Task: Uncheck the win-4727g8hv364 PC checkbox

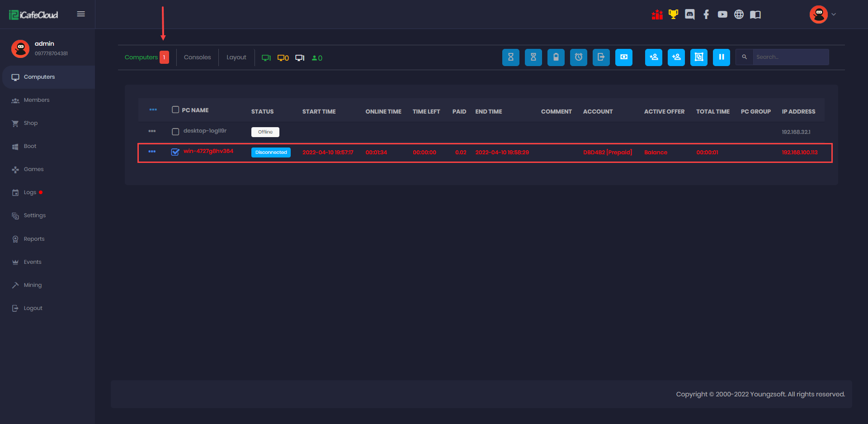Action: 175,152
